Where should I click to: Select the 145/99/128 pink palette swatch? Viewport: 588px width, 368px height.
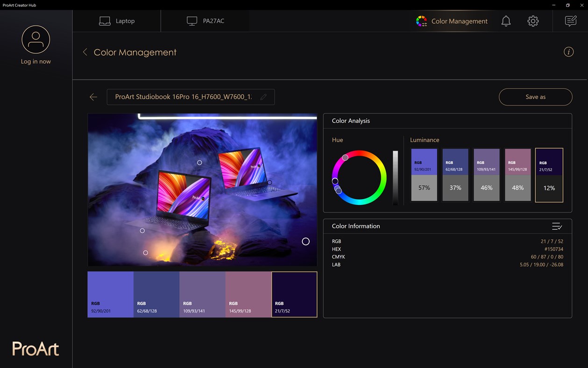[248, 295]
